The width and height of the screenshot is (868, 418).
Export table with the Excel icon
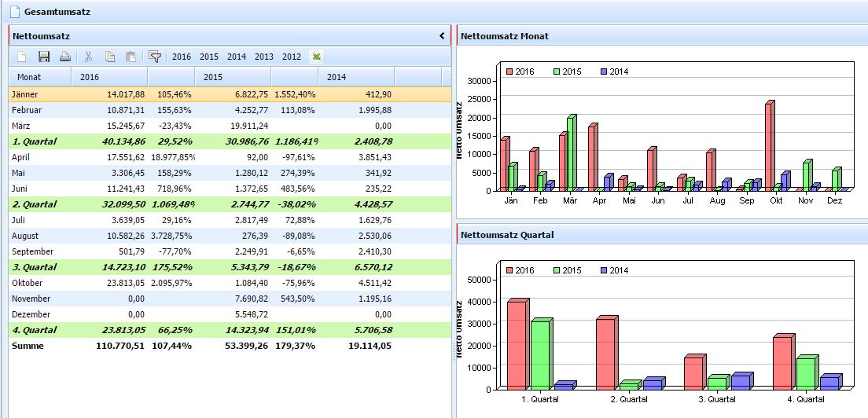[x=316, y=57]
